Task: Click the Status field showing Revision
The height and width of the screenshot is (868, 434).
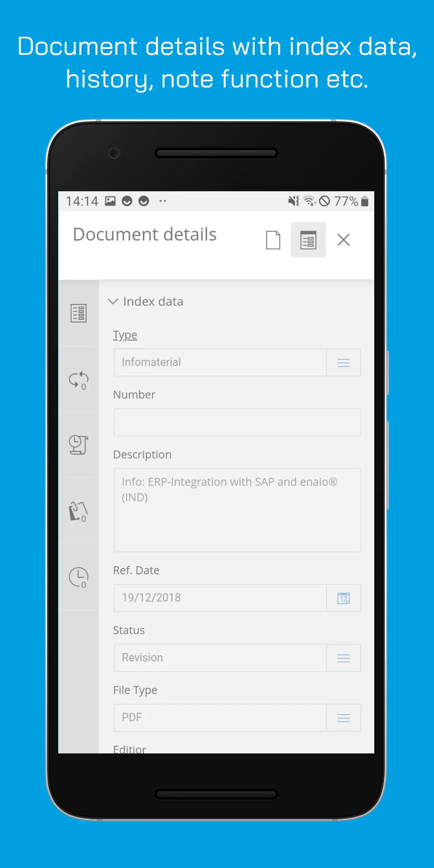Action: [x=220, y=658]
